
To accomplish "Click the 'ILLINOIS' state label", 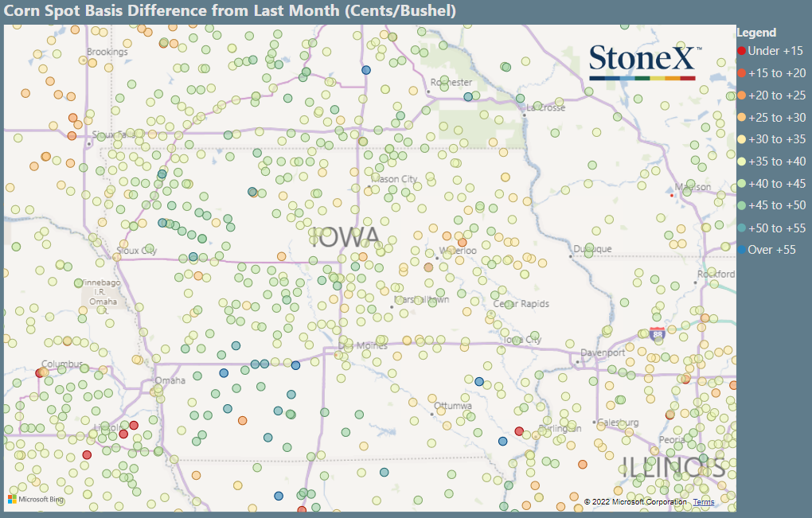I will (673, 467).
